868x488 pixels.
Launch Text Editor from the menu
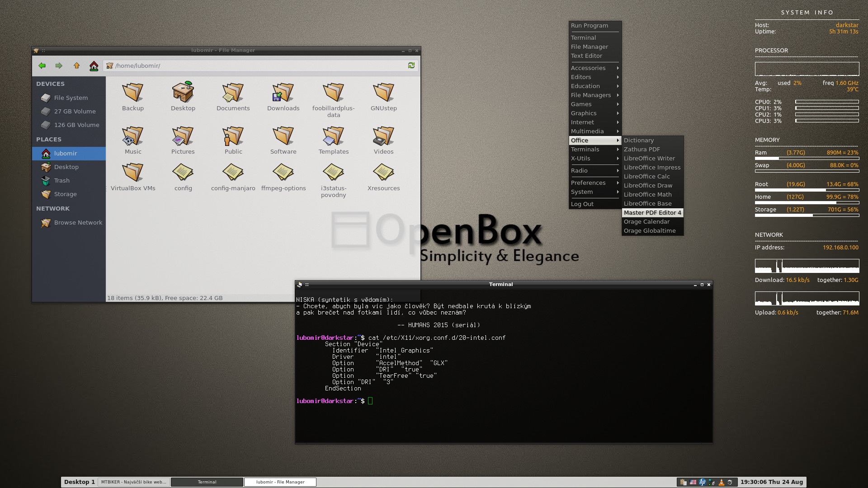coord(595,56)
